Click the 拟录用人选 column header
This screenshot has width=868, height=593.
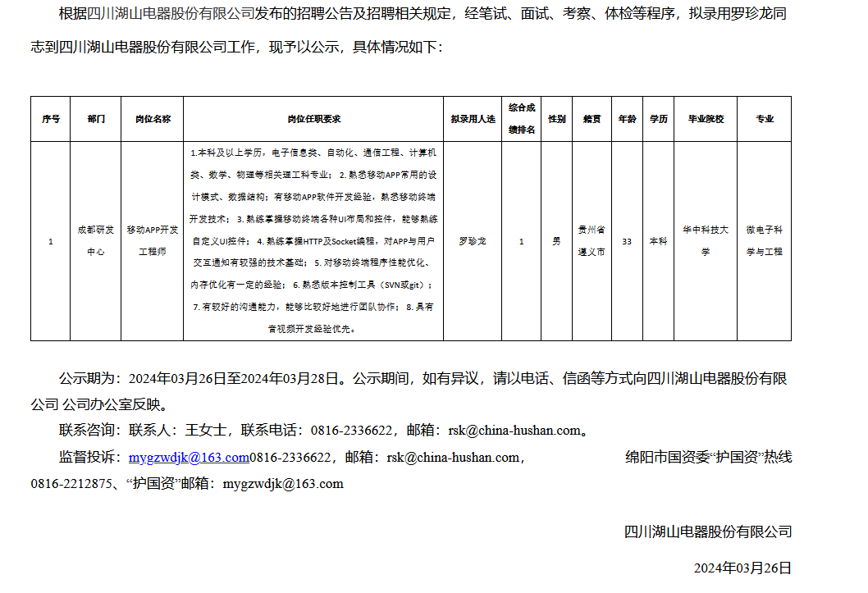click(x=473, y=119)
